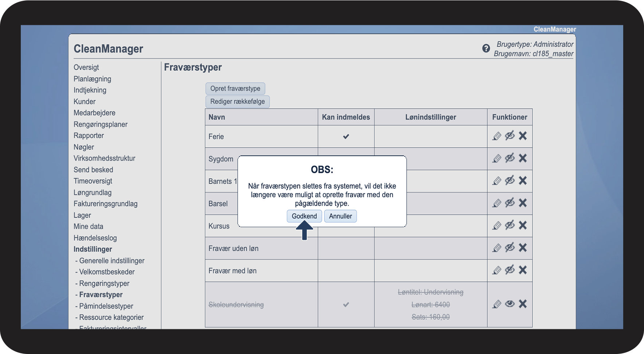Go to Send besked in sidebar
This screenshot has height=354, width=644.
pyautogui.click(x=93, y=170)
